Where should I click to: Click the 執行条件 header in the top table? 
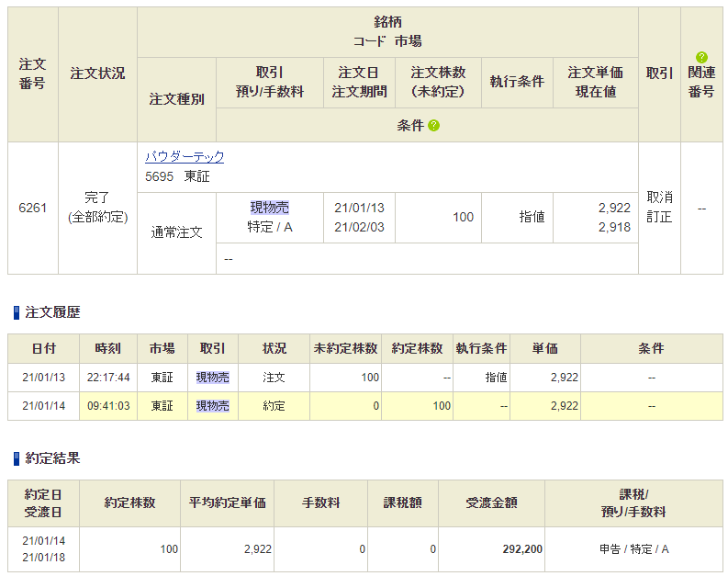tap(517, 82)
